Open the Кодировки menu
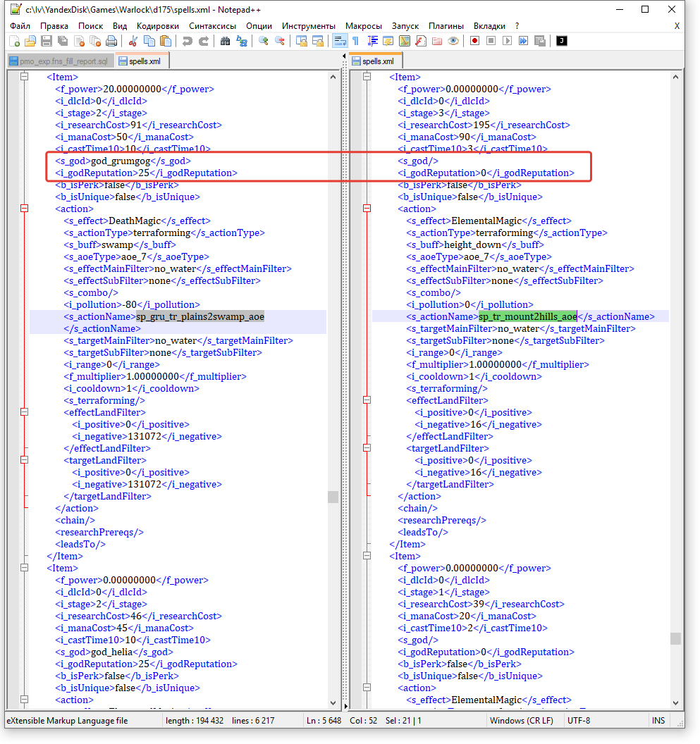Viewport: 700px width, 744px height. [158, 26]
